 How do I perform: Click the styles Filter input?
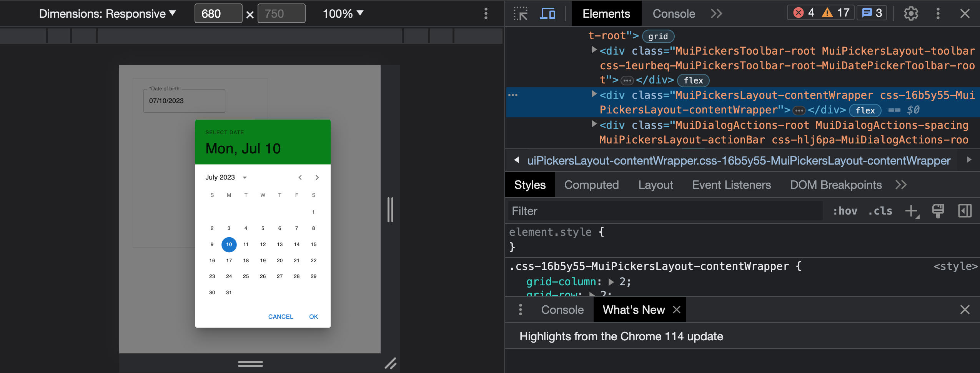[x=665, y=211]
